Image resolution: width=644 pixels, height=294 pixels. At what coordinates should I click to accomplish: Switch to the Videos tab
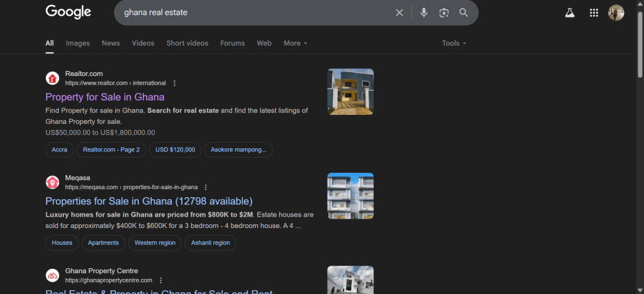tap(143, 43)
